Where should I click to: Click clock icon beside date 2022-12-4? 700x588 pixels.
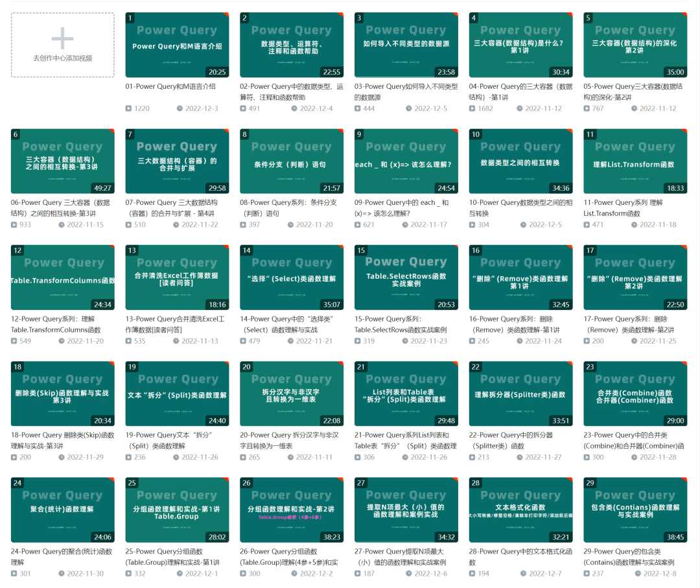[294, 108]
